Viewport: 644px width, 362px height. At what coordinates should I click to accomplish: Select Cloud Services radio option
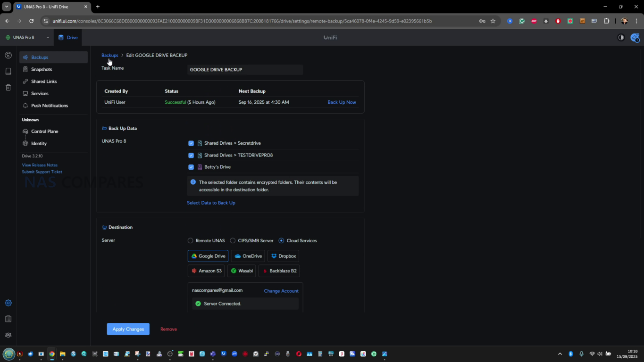(x=281, y=240)
